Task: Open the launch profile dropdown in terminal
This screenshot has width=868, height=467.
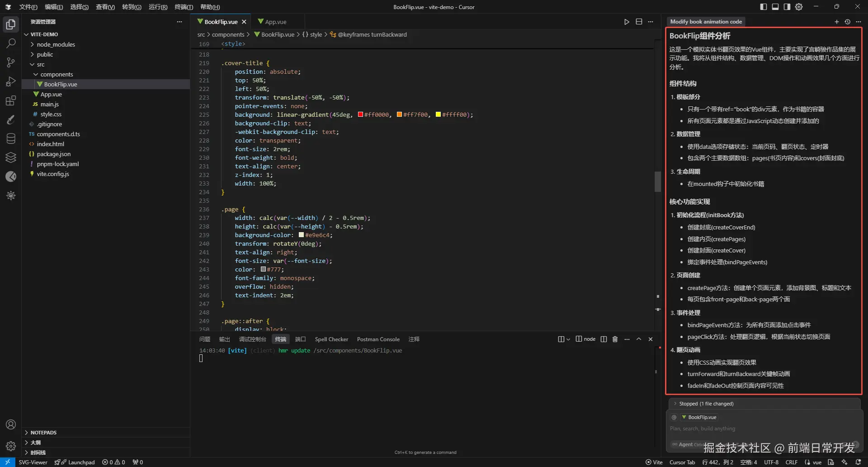Action: pyautogui.click(x=568, y=339)
